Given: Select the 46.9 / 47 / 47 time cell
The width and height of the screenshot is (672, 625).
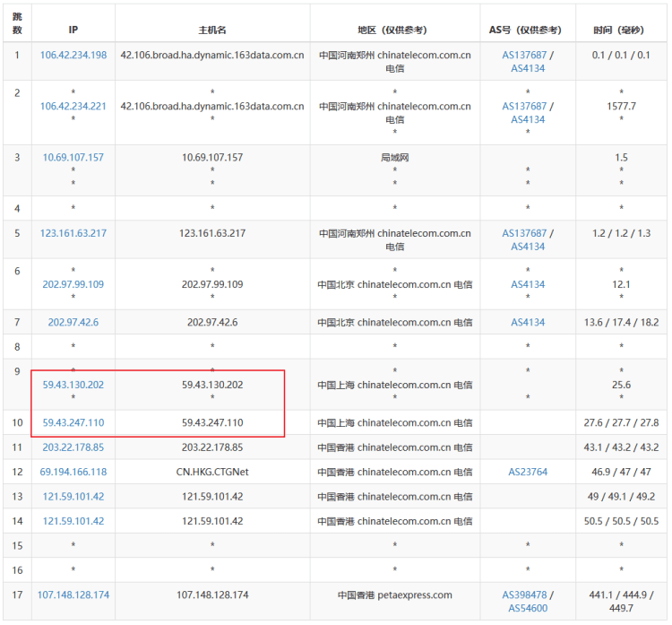Looking at the screenshot, I should (621, 472).
